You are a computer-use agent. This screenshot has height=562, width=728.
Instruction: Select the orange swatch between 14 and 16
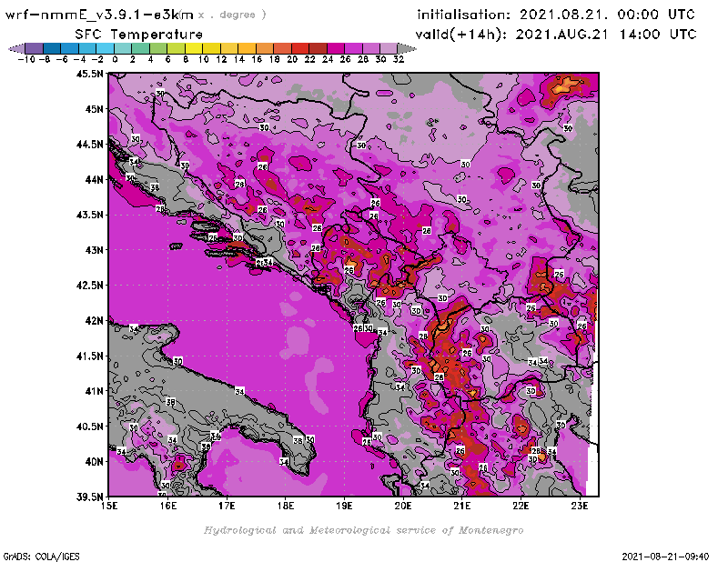(248, 48)
